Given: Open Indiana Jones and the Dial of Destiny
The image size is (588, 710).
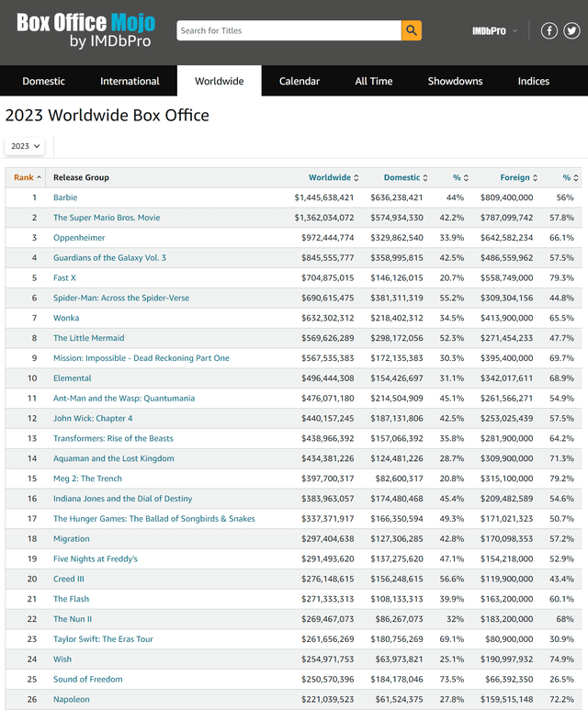Looking at the screenshot, I should 123,499.
